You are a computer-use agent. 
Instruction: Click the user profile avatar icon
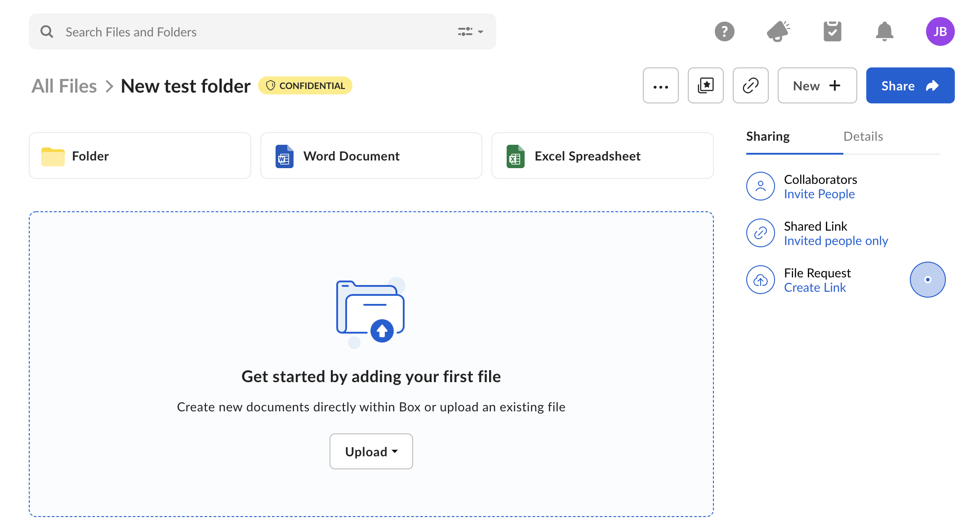pos(940,31)
